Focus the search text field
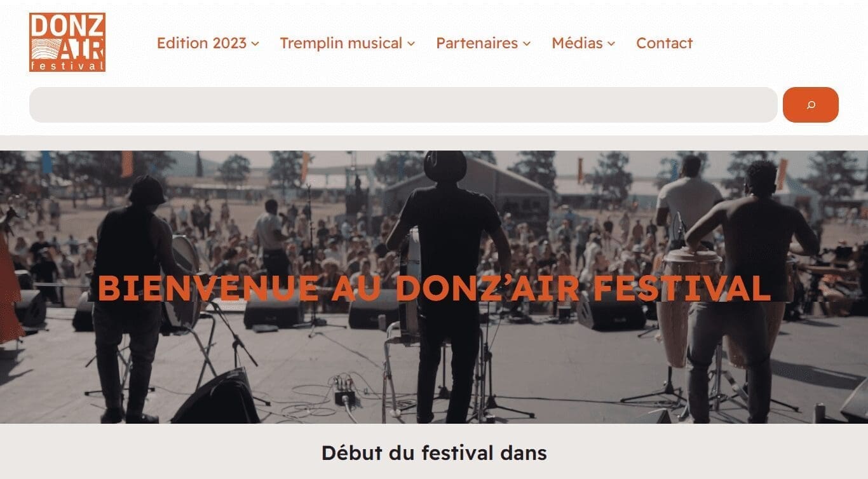Screen dimensions: 868x479 coord(403,105)
